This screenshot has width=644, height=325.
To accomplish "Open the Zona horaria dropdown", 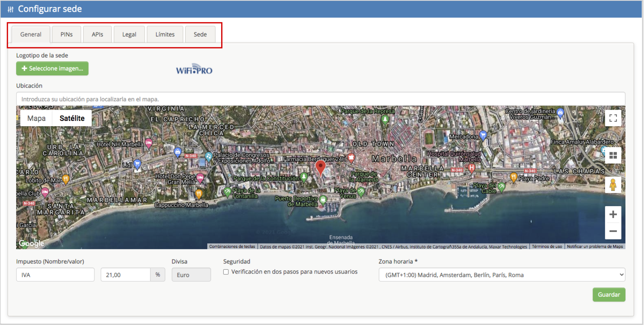I will (502, 275).
